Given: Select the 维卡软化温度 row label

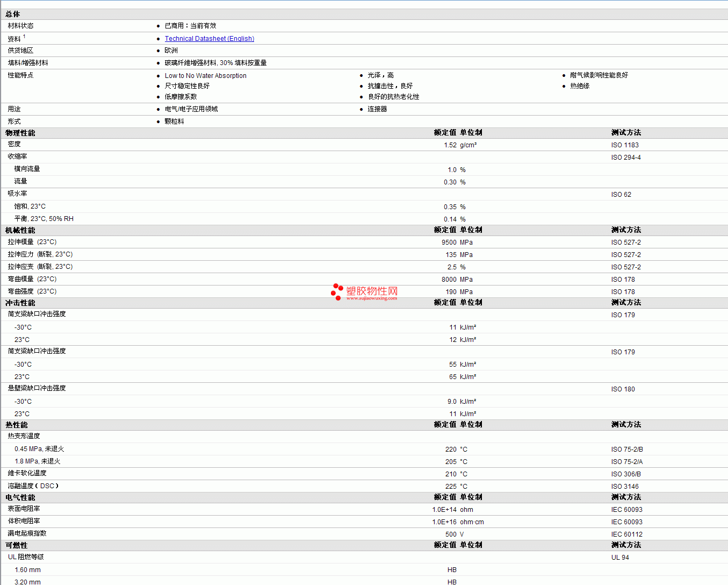Looking at the screenshot, I should 27,473.
